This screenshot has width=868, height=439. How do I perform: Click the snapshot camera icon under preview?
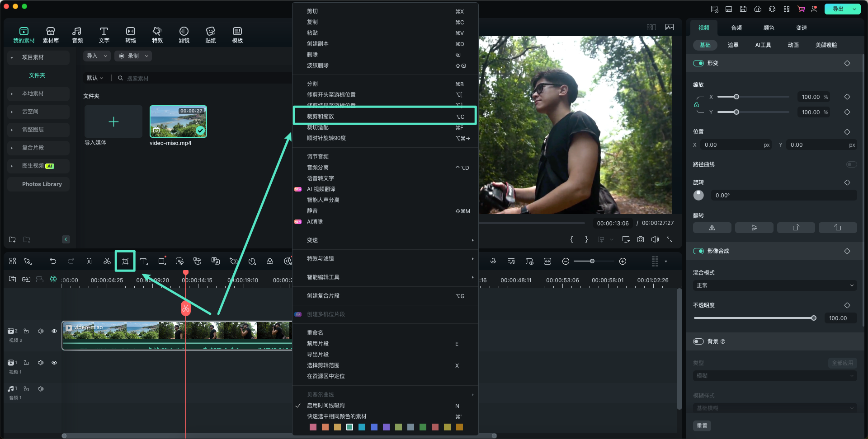tap(641, 239)
